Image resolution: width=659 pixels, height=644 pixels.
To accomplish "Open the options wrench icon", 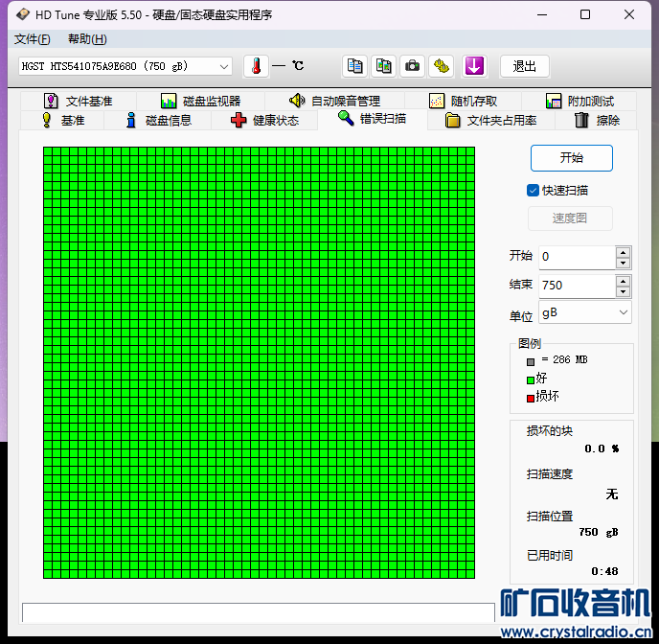I will click(x=441, y=66).
